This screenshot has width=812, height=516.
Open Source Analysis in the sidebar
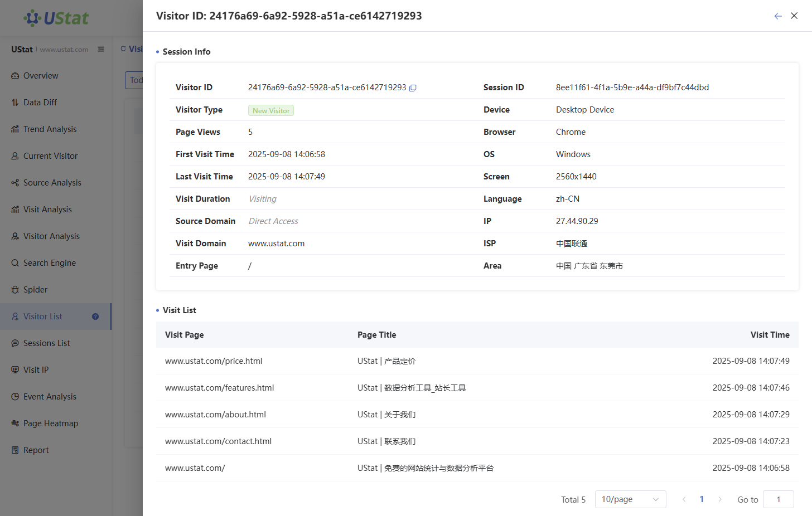click(x=52, y=183)
